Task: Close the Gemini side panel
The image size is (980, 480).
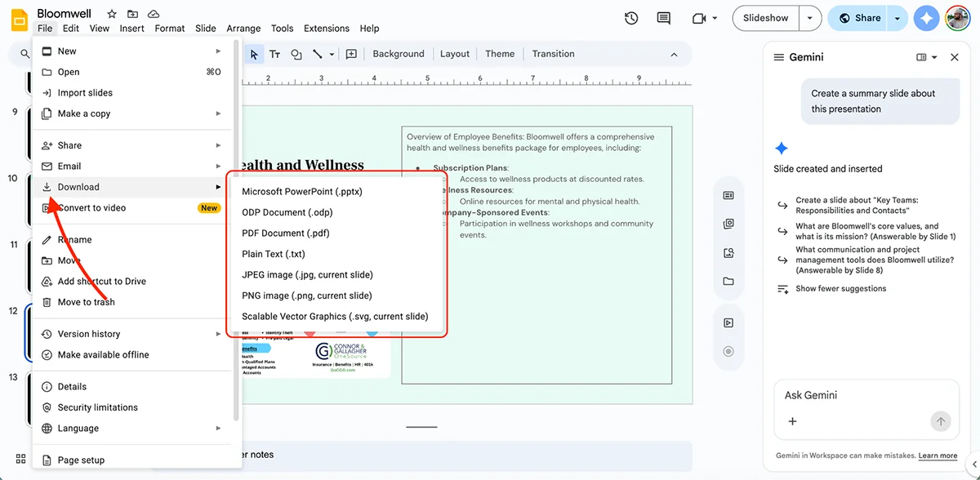Action: (955, 57)
